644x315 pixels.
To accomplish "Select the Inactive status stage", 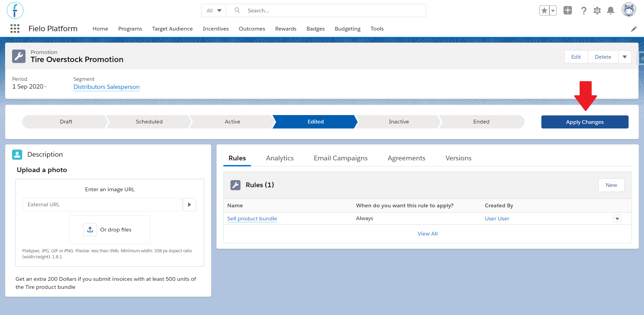I will pyautogui.click(x=398, y=122).
